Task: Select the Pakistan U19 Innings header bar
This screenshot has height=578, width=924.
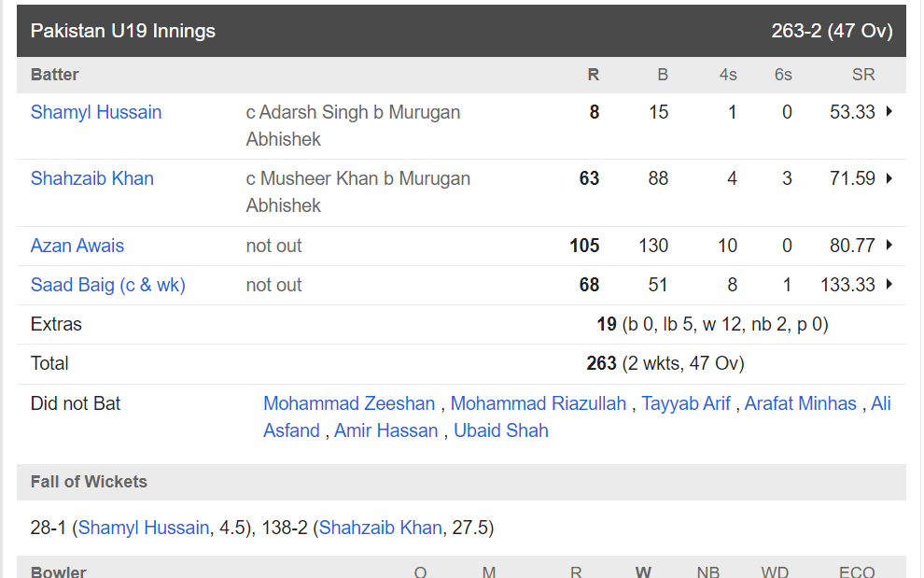Action: point(461,31)
